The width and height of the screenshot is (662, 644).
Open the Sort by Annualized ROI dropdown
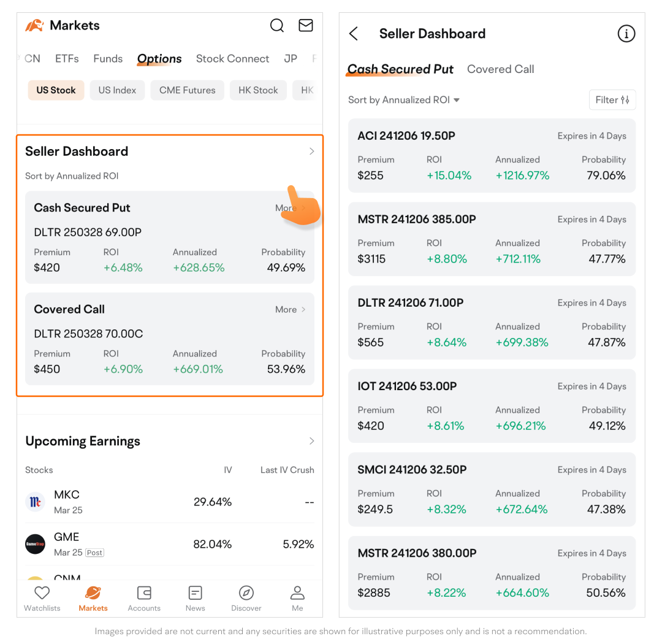click(x=404, y=100)
